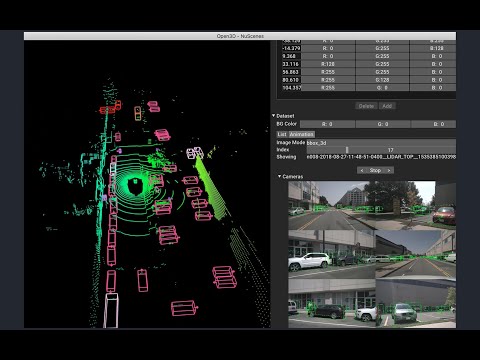This screenshot has width=480, height=360.
Task: Stop the animation playback
Action: [375, 170]
